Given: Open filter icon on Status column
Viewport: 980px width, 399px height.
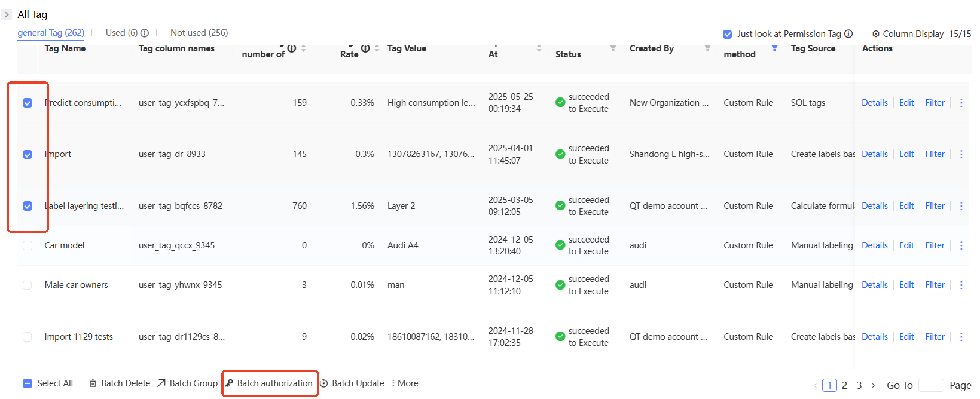Looking at the screenshot, I should 613,48.
